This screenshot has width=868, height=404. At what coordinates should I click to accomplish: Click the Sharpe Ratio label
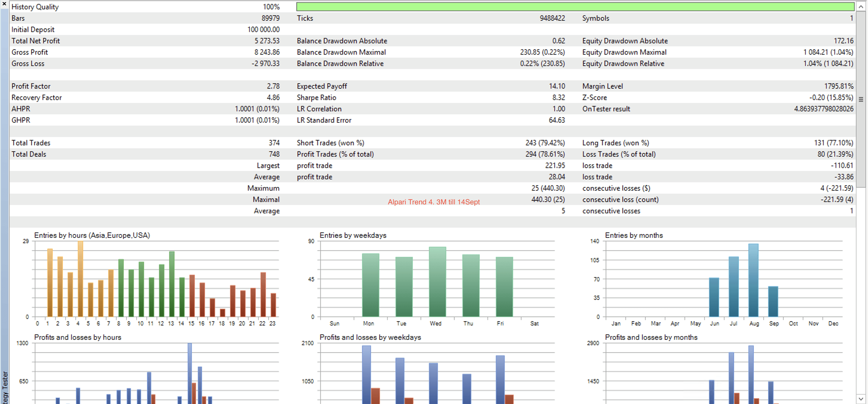[316, 98]
